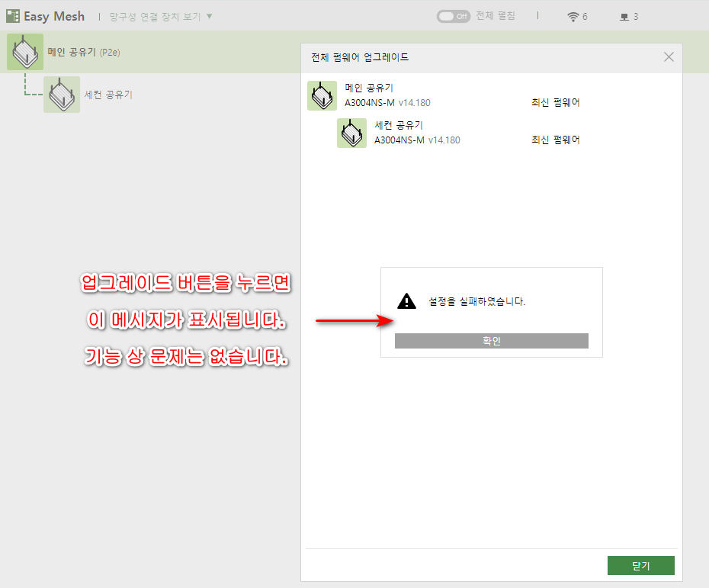
Task: Click 최신 펌웨어 status for 메인 공유기
Action: pos(556,103)
